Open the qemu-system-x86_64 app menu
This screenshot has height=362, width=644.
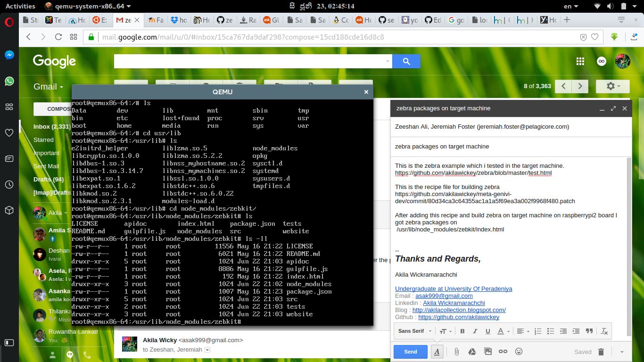click(88, 6)
